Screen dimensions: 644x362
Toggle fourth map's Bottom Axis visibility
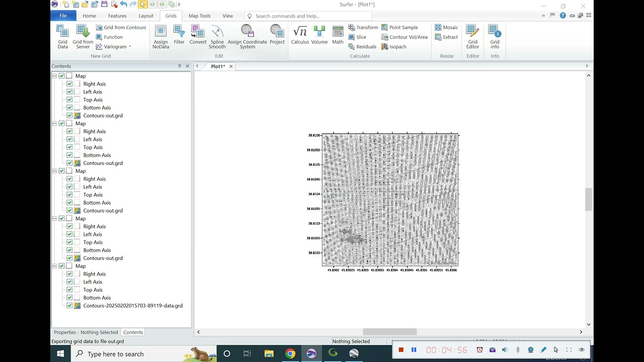coord(69,250)
